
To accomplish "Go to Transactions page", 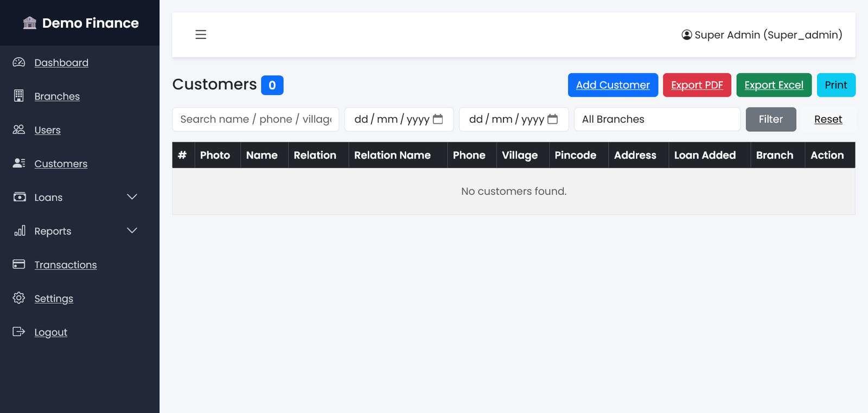I will [x=66, y=265].
